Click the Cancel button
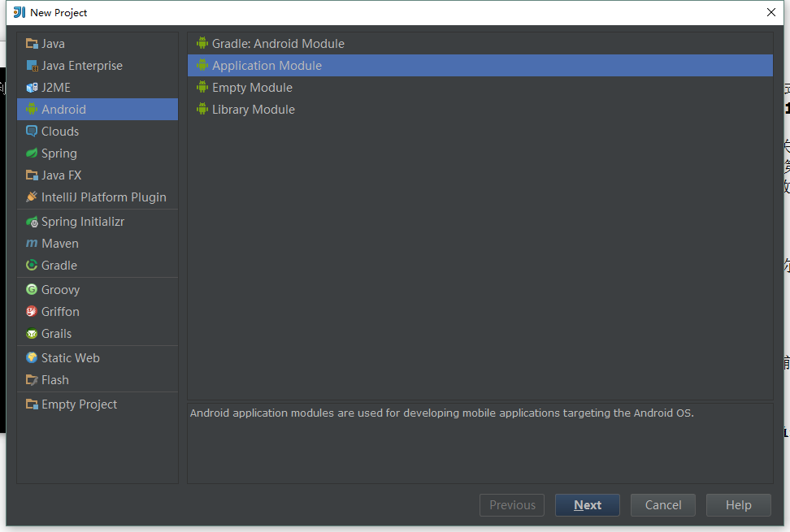Image resolution: width=790 pixels, height=532 pixels. [663, 505]
